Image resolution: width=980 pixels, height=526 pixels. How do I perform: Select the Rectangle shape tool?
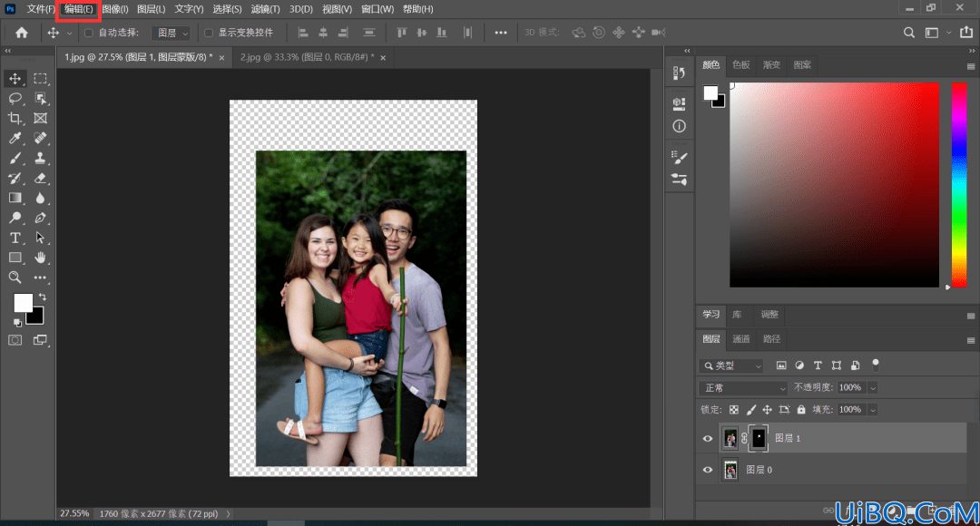click(15, 258)
